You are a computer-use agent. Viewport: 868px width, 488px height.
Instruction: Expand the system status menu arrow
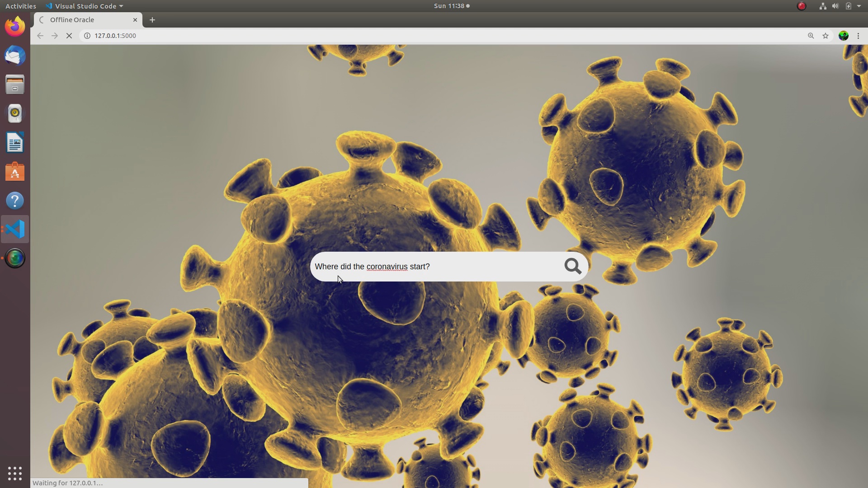pos(859,6)
